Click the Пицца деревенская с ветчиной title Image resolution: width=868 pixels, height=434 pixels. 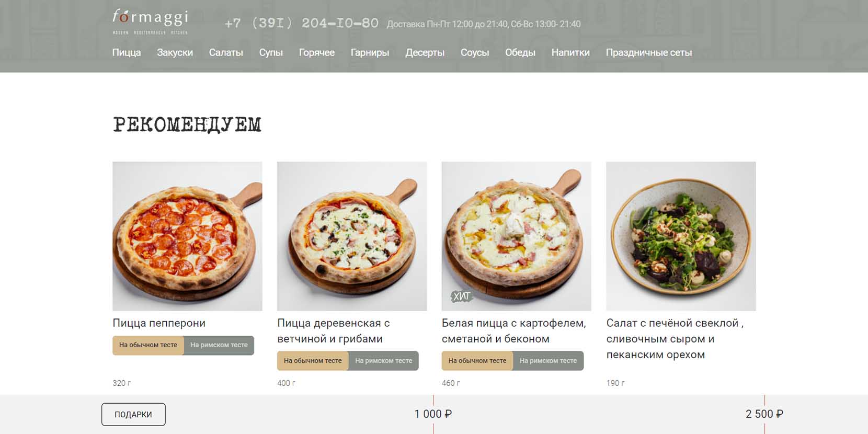334,331
